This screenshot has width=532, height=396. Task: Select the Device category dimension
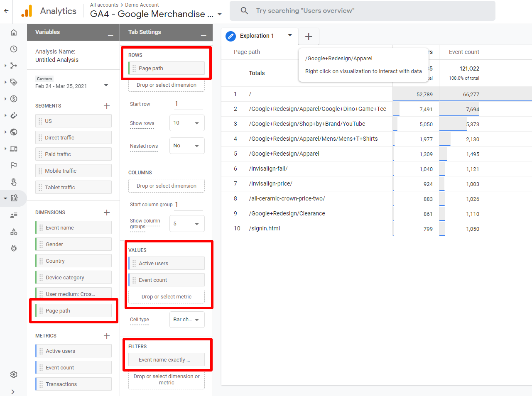click(74, 277)
